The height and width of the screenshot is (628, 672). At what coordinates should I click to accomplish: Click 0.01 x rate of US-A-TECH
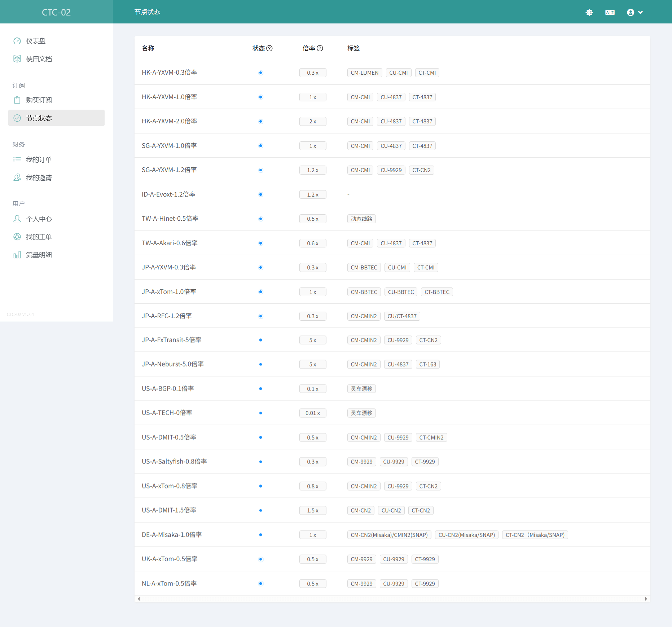click(x=313, y=413)
